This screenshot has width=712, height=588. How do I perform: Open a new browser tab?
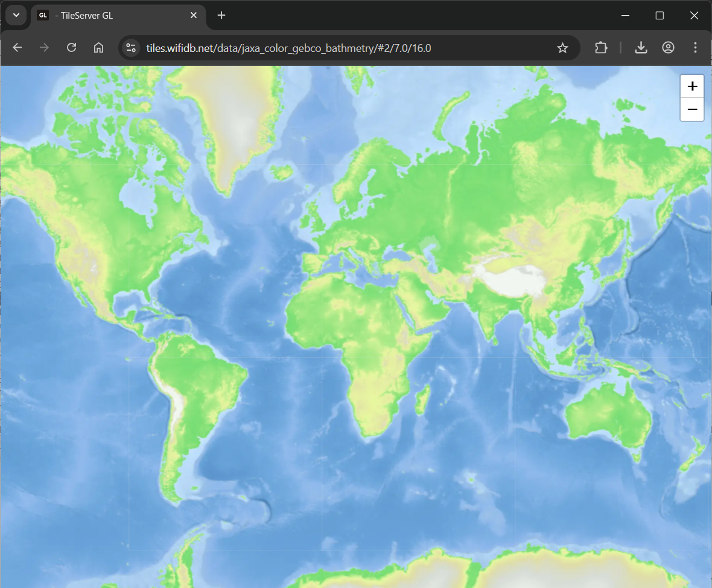221,15
